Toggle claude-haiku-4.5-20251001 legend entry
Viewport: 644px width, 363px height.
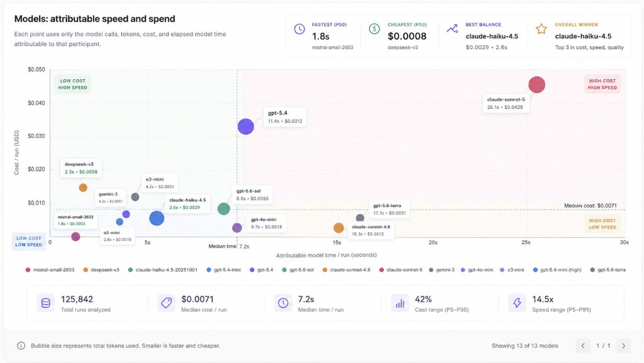(x=163, y=270)
